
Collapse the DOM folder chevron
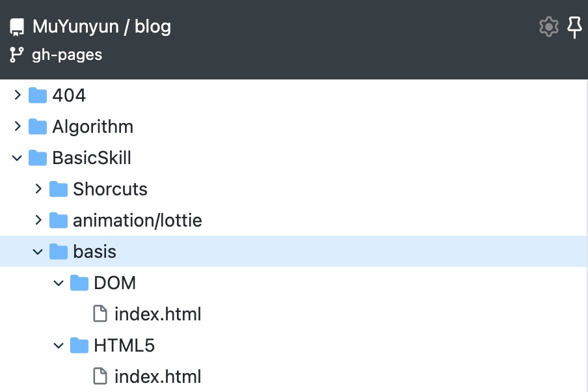point(59,283)
